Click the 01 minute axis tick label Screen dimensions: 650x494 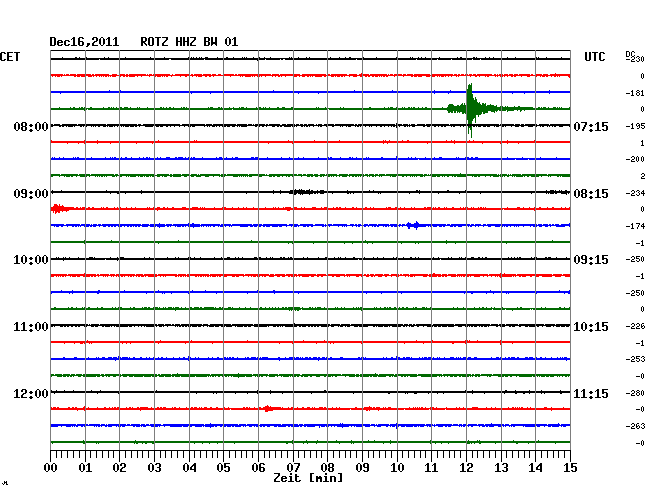pyautogui.click(x=85, y=468)
